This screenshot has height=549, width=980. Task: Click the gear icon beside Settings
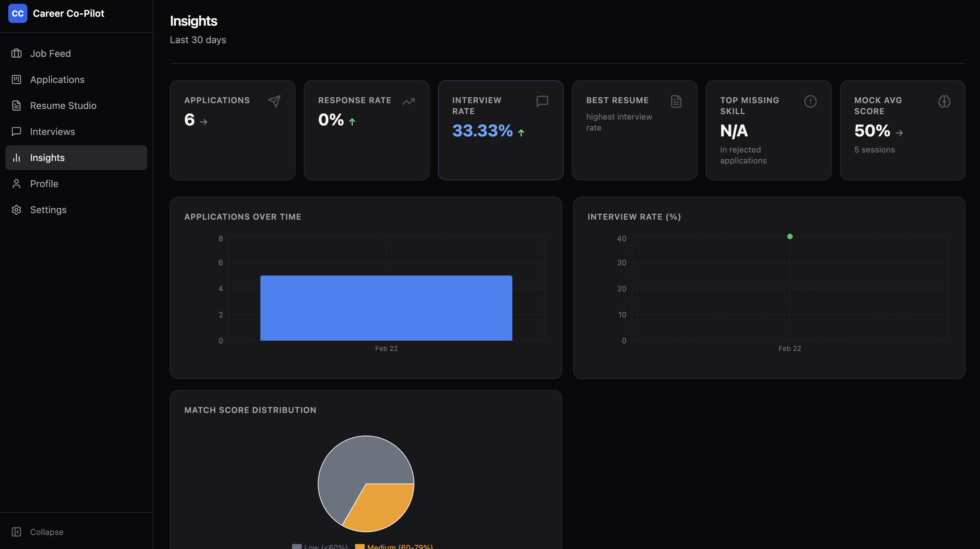pos(16,210)
